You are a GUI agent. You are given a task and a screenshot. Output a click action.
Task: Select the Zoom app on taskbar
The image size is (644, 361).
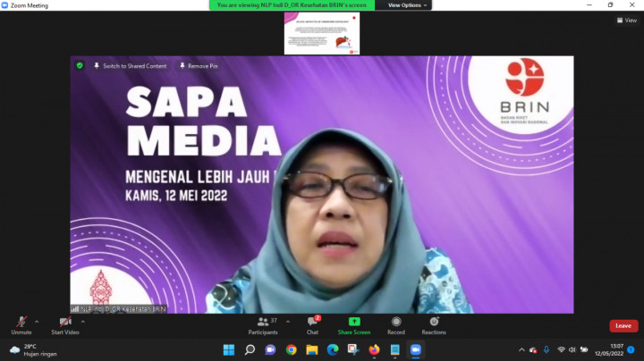416,350
